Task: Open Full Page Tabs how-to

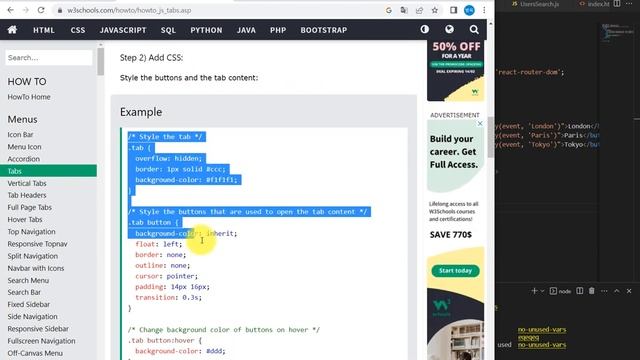Action: [30, 207]
